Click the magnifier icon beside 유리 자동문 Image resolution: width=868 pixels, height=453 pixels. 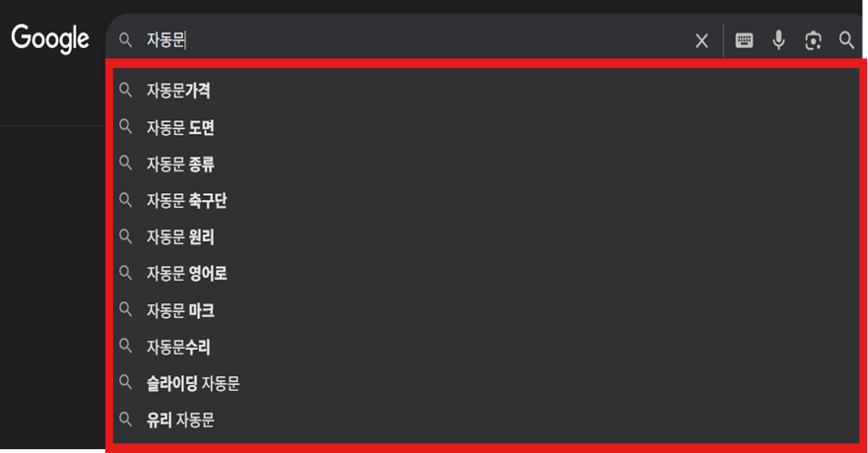(x=126, y=420)
